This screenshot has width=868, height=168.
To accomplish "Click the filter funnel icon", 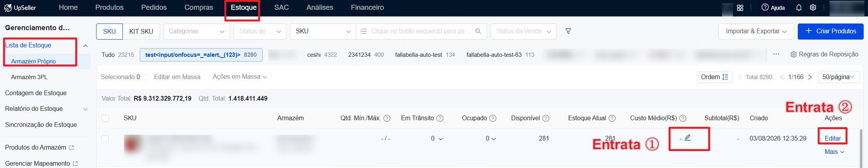I will point(568,31).
